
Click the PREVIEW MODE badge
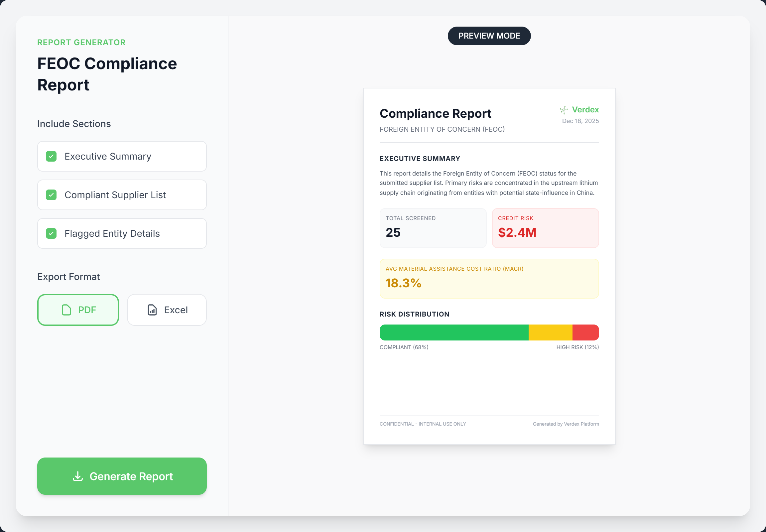click(x=489, y=36)
